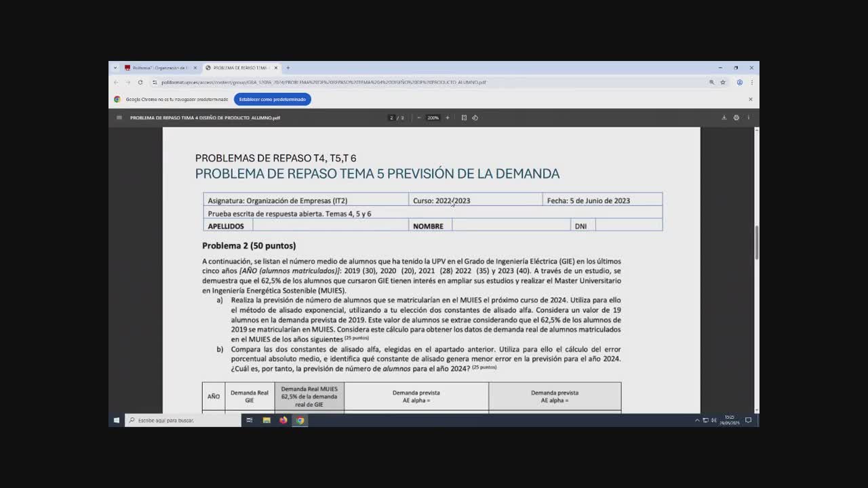Screen dimensions: 868x488
Task: Show hidden system tray icons
Action: point(697,420)
